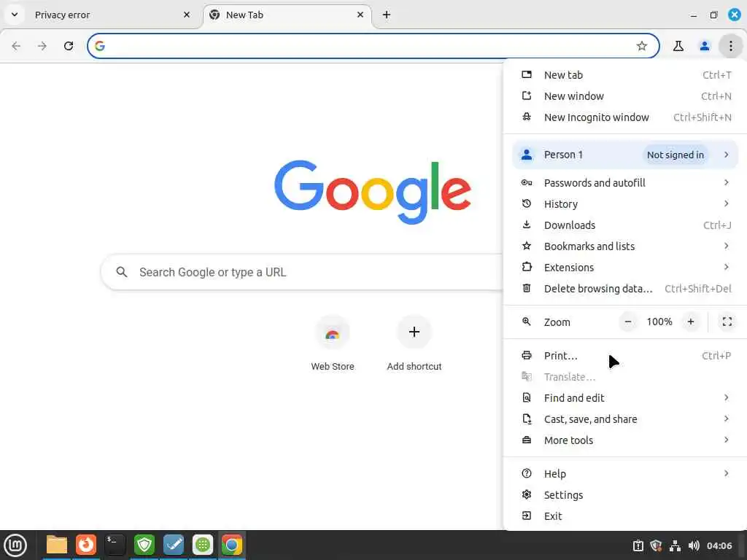This screenshot has width=747, height=560.
Task: Click the browser back arrow
Action: (16, 46)
